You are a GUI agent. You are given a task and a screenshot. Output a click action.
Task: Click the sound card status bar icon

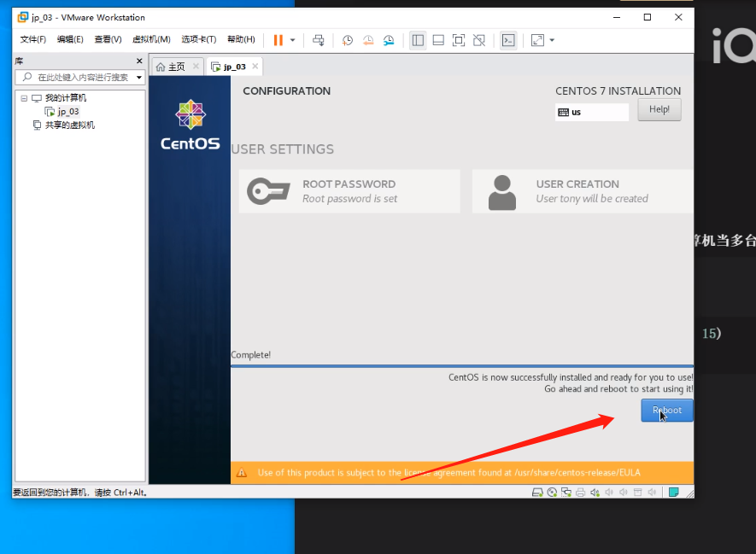pyautogui.click(x=595, y=493)
